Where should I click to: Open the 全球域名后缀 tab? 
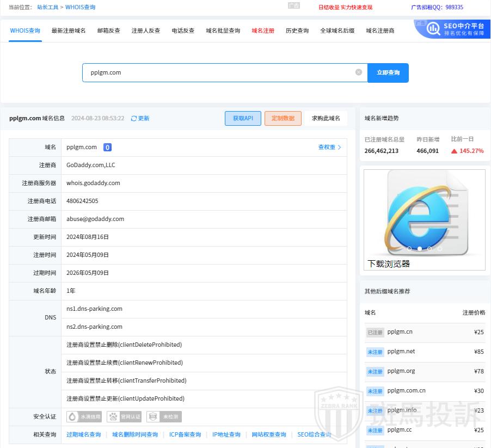coord(337,31)
